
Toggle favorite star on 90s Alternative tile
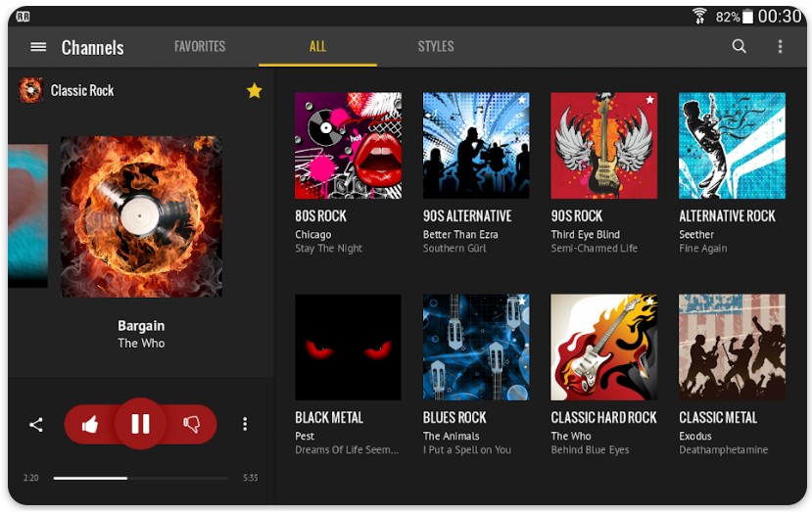pos(521,100)
